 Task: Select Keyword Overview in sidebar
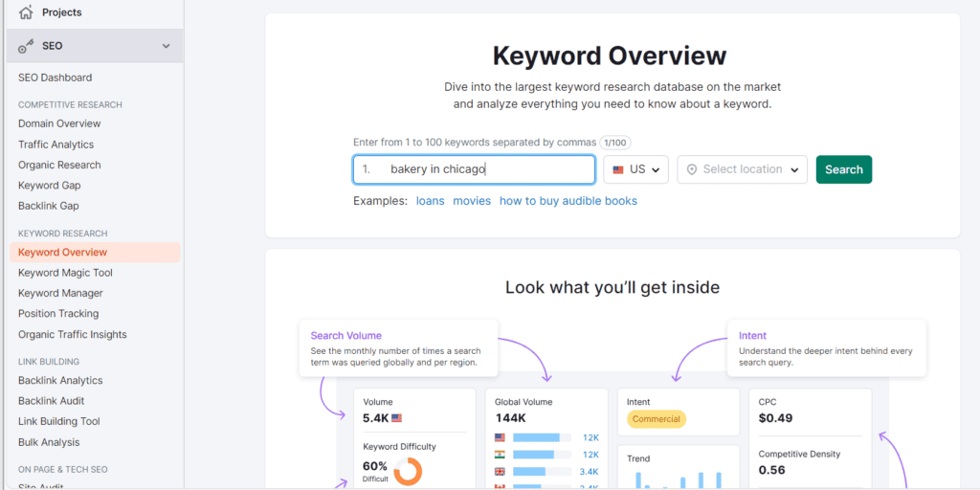95,253
